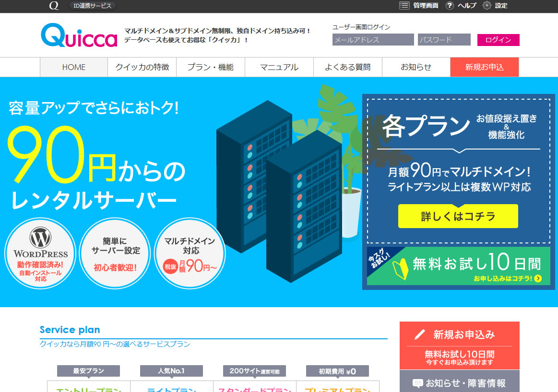The image size is (558, 392).
Task: Click the 各プラン banner heading
Action: (x=426, y=126)
